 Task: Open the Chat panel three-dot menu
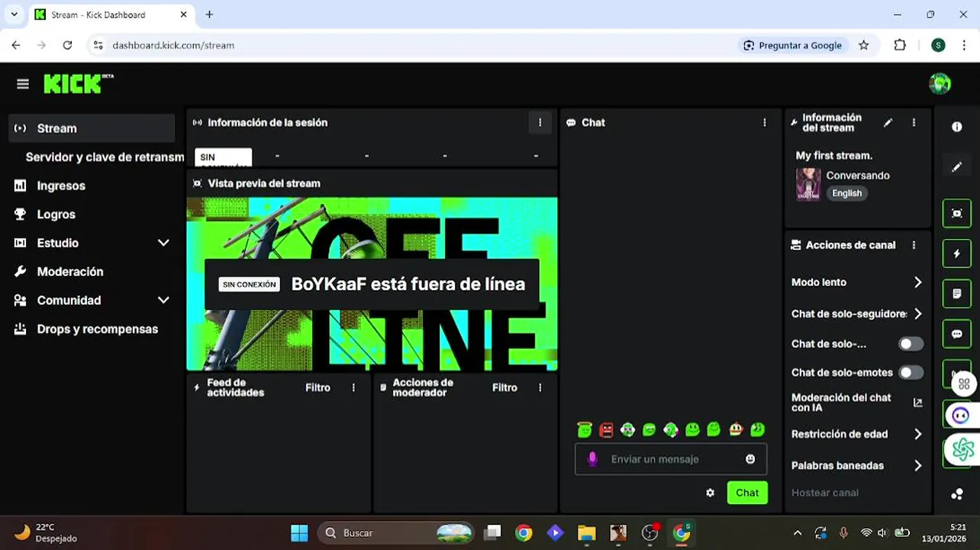click(764, 122)
